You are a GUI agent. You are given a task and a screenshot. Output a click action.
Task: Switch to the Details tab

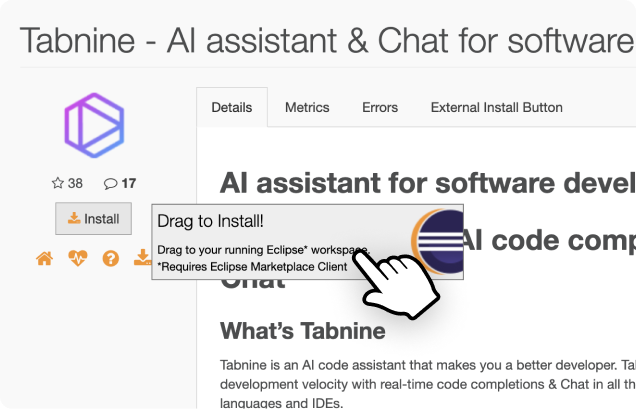[x=232, y=108]
